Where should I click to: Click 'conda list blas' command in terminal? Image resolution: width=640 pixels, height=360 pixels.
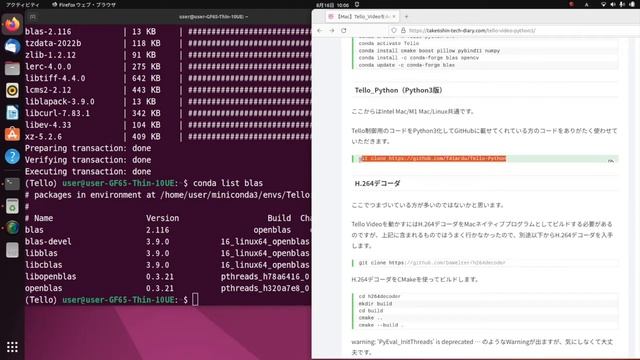click(x=228, y=183)
